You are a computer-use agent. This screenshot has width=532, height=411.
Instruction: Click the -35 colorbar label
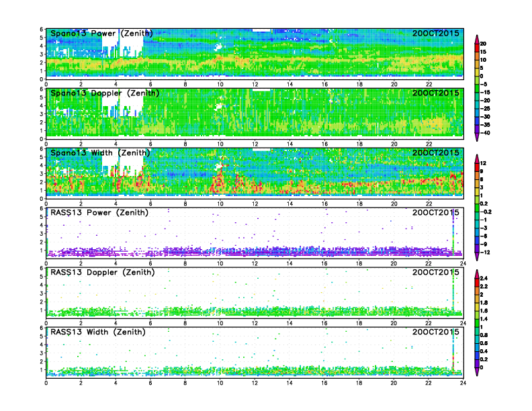tap(485, 125)
